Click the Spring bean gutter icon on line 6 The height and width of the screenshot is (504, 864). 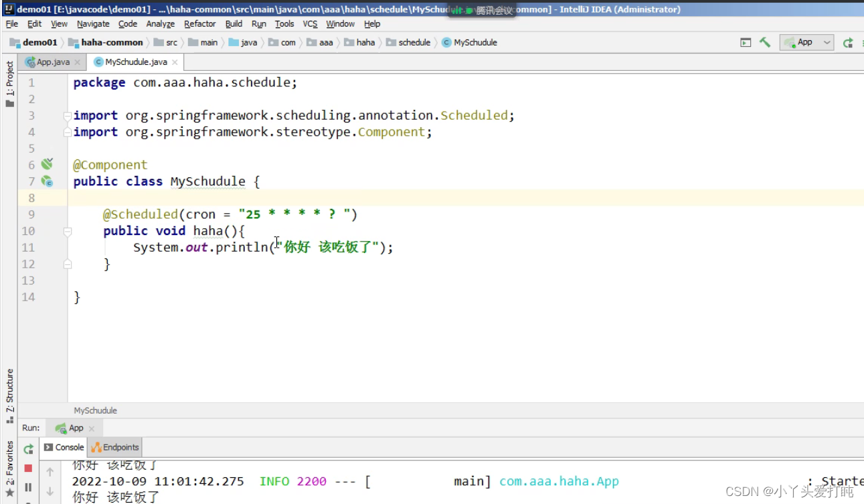tap(47, 164)
